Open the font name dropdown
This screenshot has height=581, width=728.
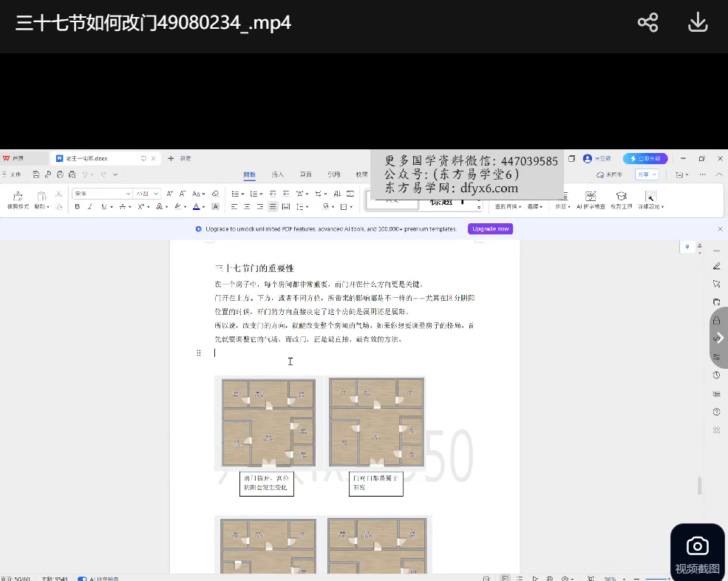point(127,194)
